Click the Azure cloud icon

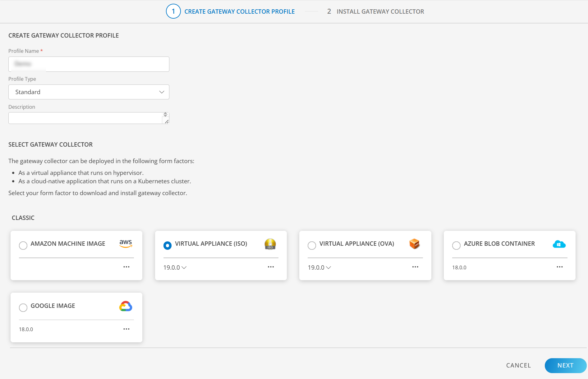pyautogui.click(x=559, y=244)
